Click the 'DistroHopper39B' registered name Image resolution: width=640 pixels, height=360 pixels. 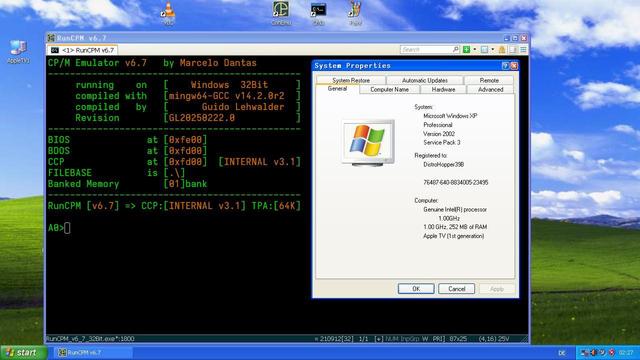(x=444, y=164)
